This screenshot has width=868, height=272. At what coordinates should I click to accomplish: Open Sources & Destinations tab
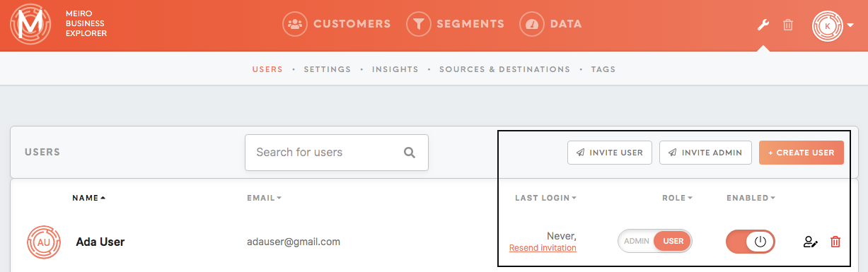tap(504, 69)
